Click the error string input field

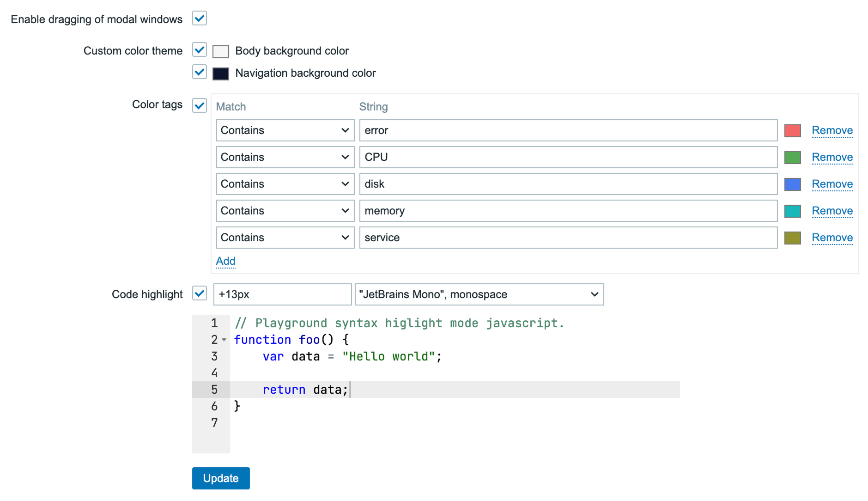568,130
